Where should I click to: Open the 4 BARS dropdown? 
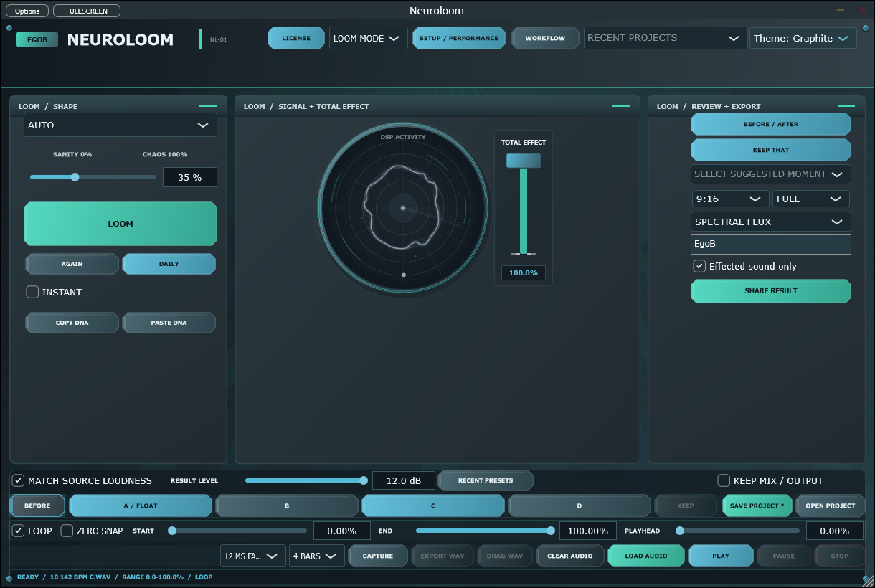point(317,556)
